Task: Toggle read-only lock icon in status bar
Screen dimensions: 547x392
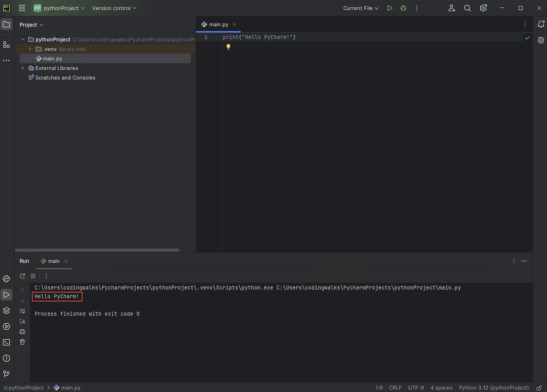Action: pos(538,388)
